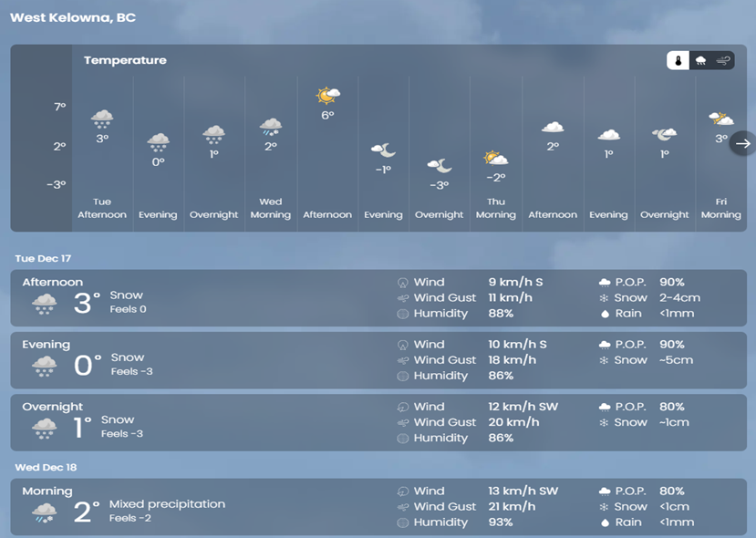Click Thu Morning partly sunny icon
The width and height of the screenshot is (756, 538).
(x=496, y=158)
